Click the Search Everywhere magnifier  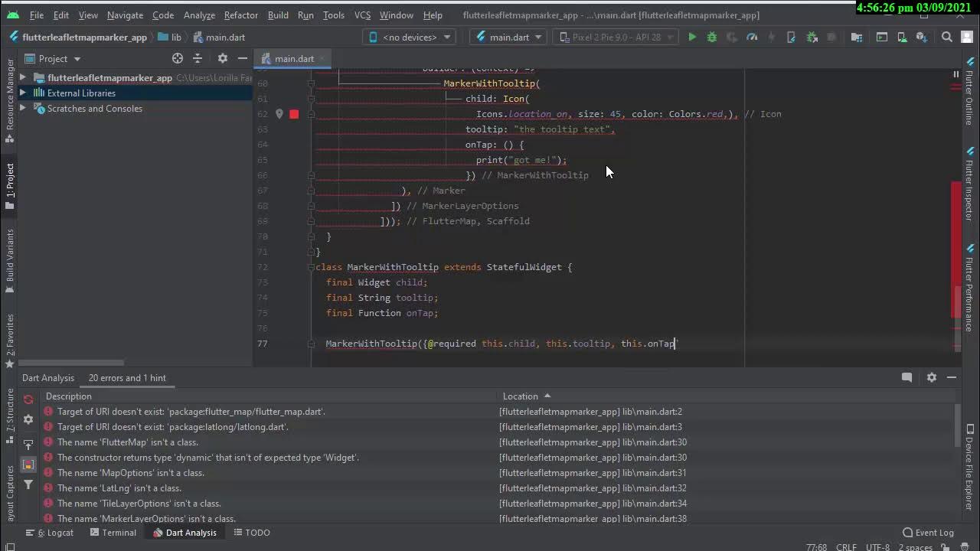(x=947, y=37)
